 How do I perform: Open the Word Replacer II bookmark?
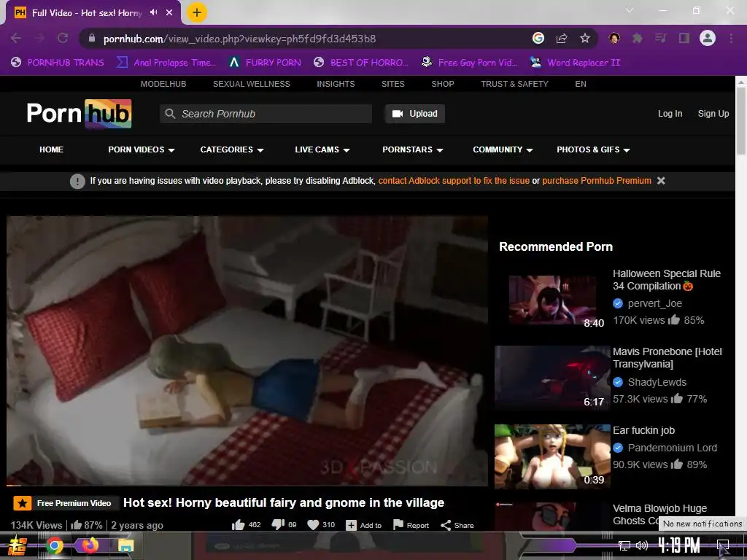575,63
